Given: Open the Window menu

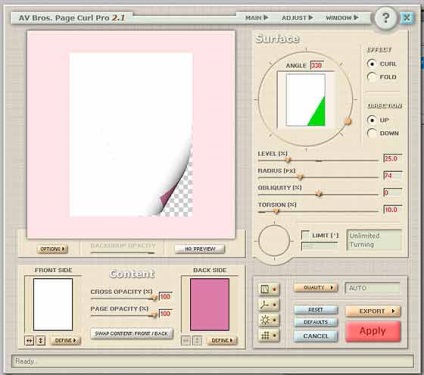Looking at the screenshot, I should click(x=342, y=18).
